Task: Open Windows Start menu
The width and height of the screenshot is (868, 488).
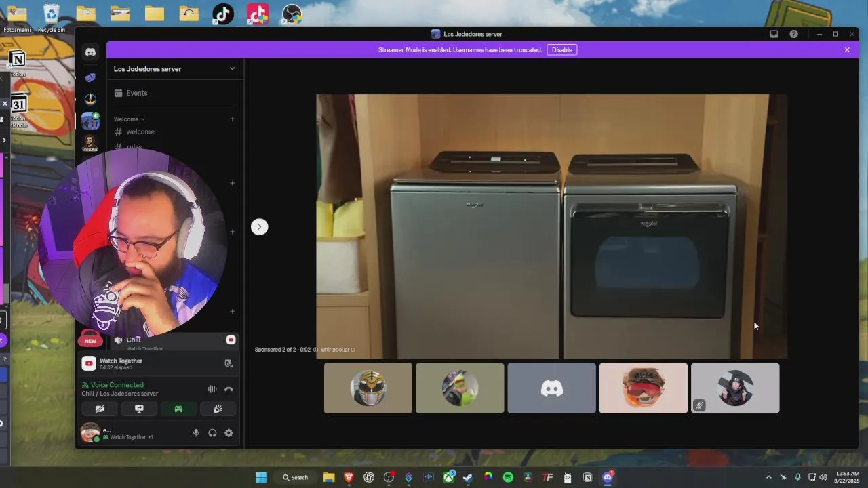Action: click(261, 477)
